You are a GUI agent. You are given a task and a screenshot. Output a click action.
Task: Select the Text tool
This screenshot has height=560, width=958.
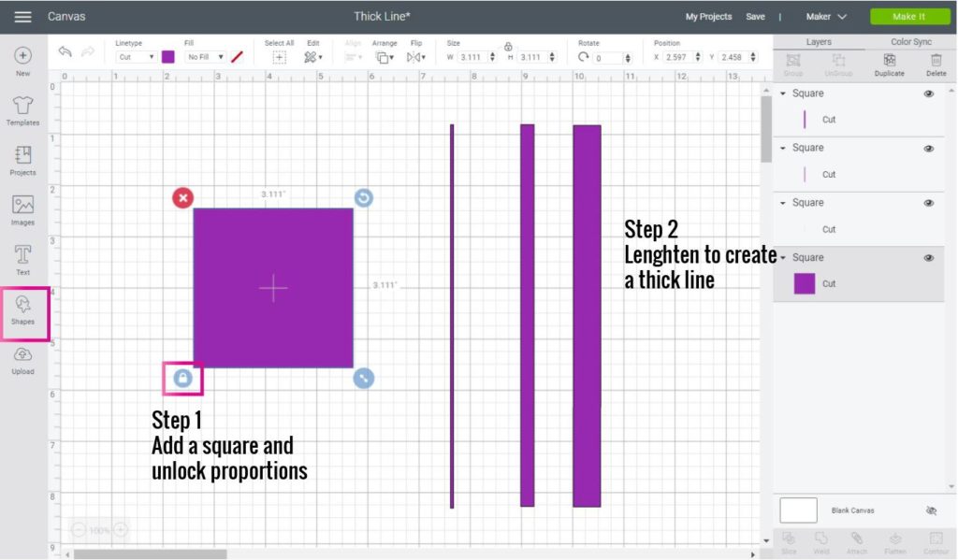click(22, 260)
